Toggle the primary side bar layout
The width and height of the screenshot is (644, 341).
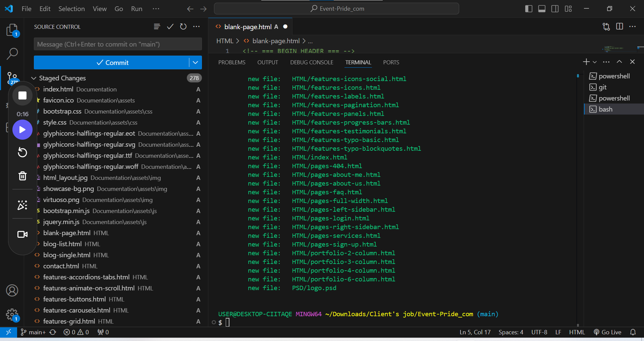(529, 9)
